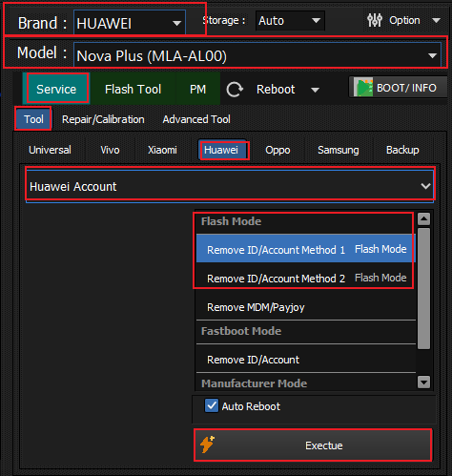Image resolution: width=452 pixels, height=476 pixels.
Task: Select the Oppo brand tab
Action: click(277, 150)
